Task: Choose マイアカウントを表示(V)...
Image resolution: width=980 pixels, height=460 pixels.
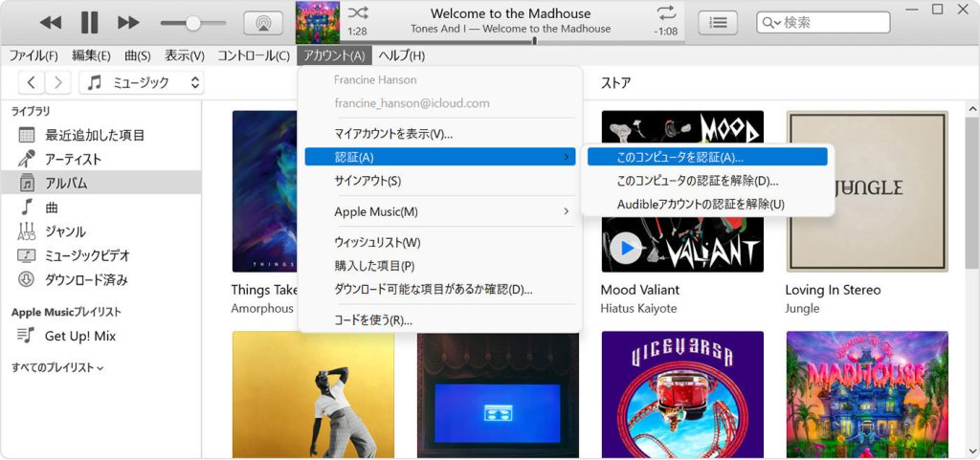Action: pyautogui.click(x=440, y=134)
